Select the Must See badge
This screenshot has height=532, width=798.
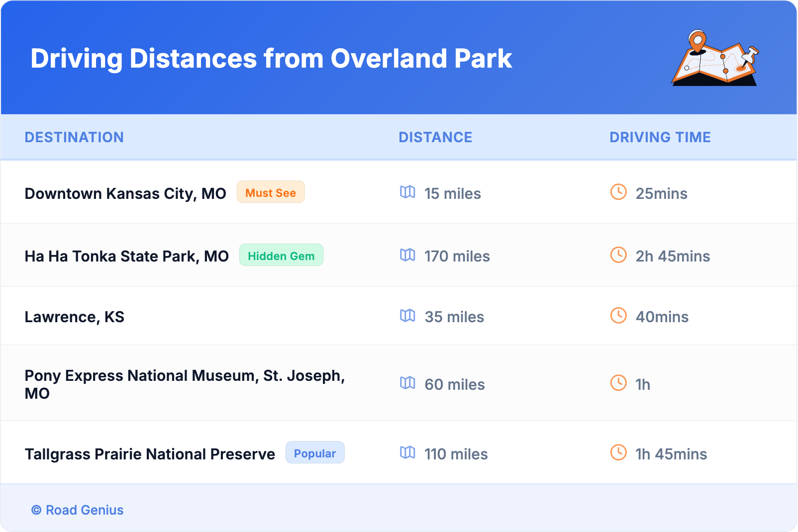(270, 192)
